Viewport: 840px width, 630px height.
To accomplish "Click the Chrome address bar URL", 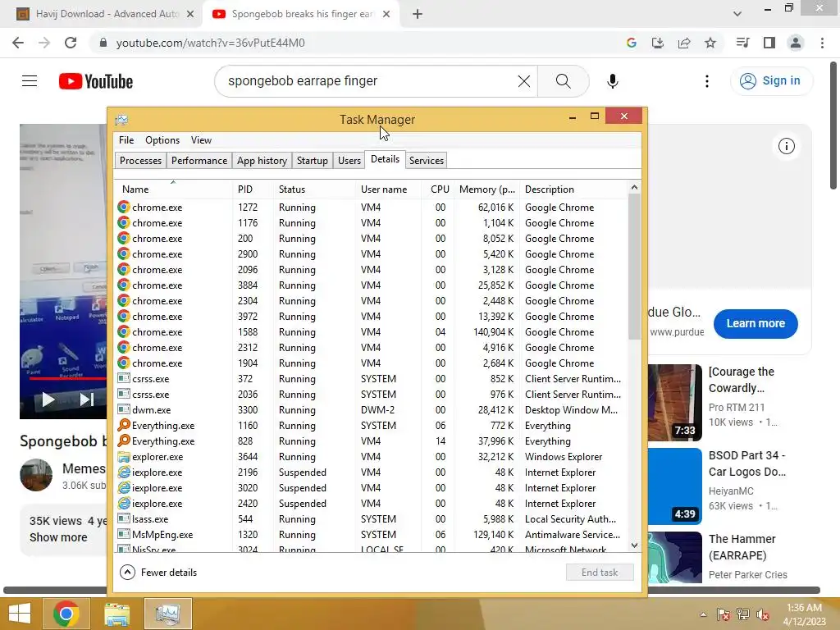I will pyautogui.click(x=210, y=43).
